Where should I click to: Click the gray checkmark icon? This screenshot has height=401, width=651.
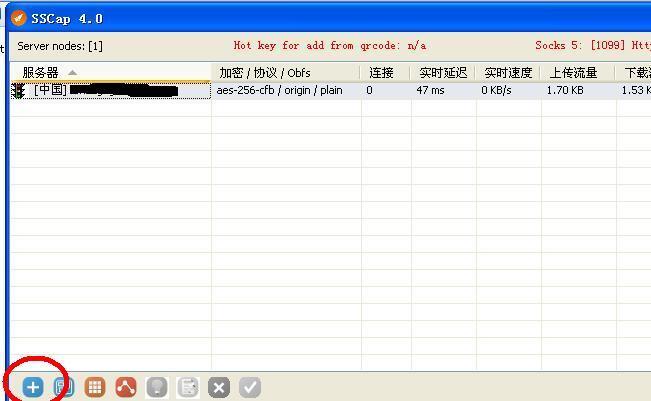250,387
